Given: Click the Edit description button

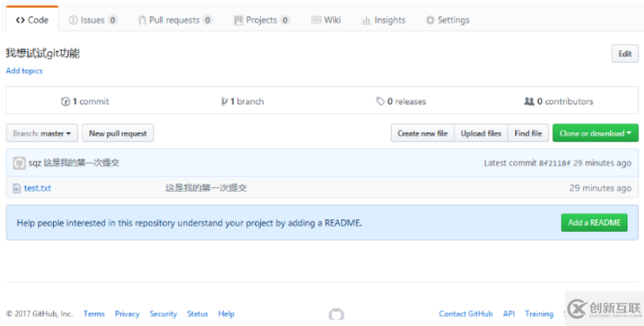Looking at the screenshot, I should coord(624,54).
